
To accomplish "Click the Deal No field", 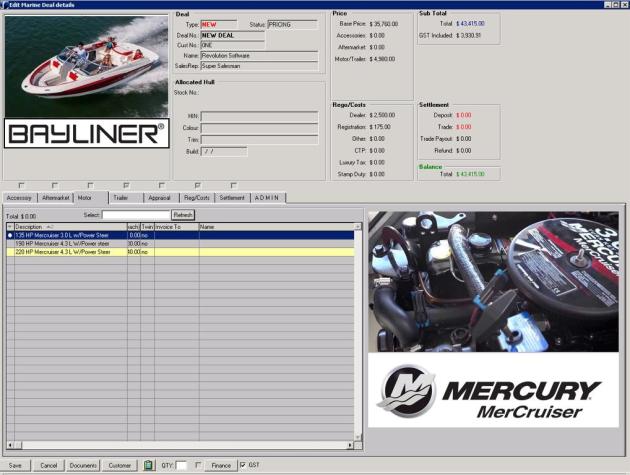I will click(x=233, y=35).
